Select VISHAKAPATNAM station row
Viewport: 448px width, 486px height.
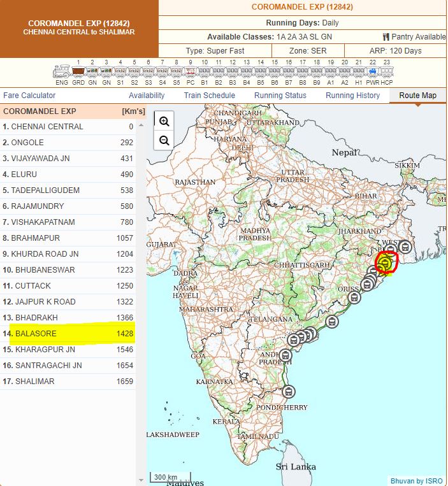(68, 222)
